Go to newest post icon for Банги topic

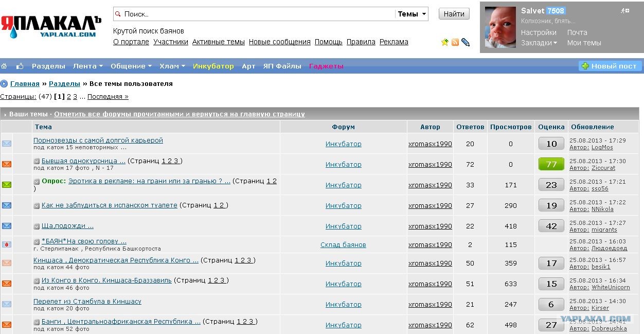point(37,322)
